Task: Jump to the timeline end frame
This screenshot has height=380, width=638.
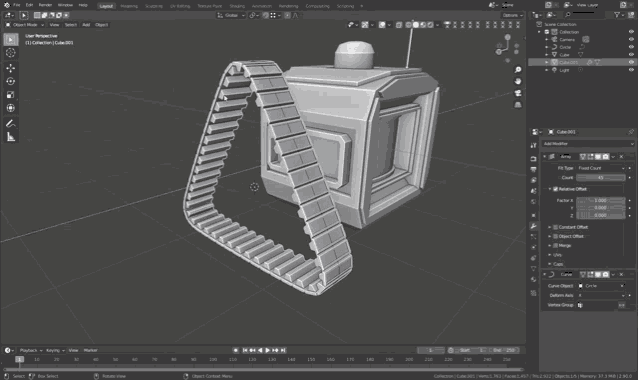Action: (x=283, y=350)
